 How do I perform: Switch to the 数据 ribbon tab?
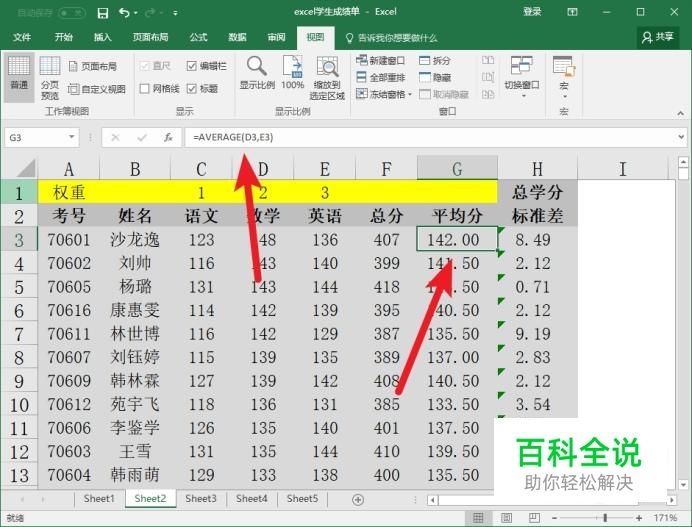pos(237,38)
